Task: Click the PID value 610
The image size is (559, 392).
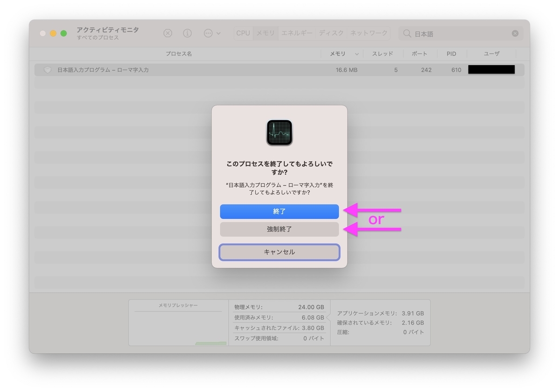Action: [x=456, y=70]
